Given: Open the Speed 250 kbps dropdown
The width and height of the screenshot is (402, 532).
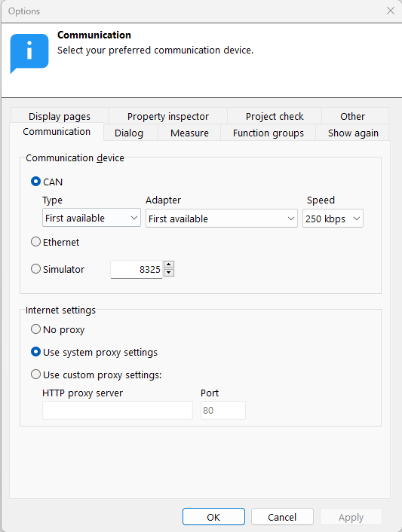Looking at the screenshot, I should (333, 219).
